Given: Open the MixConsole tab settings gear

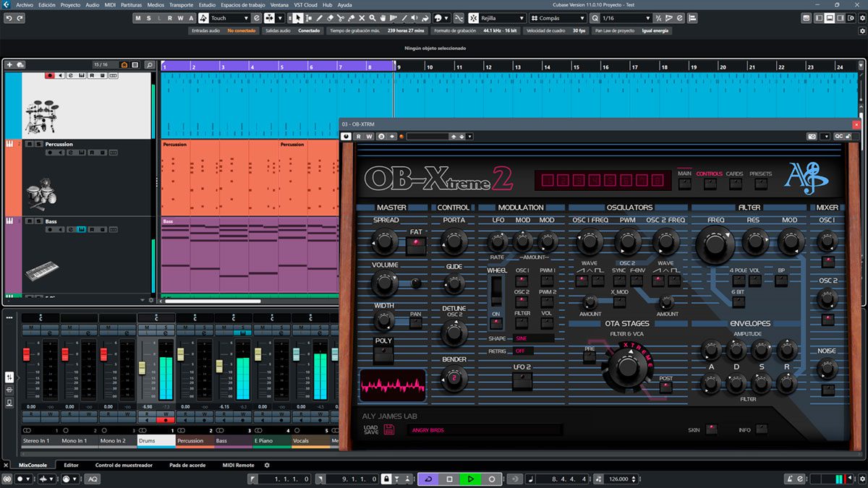Looking at the screenshot, I should pos(267,465).
